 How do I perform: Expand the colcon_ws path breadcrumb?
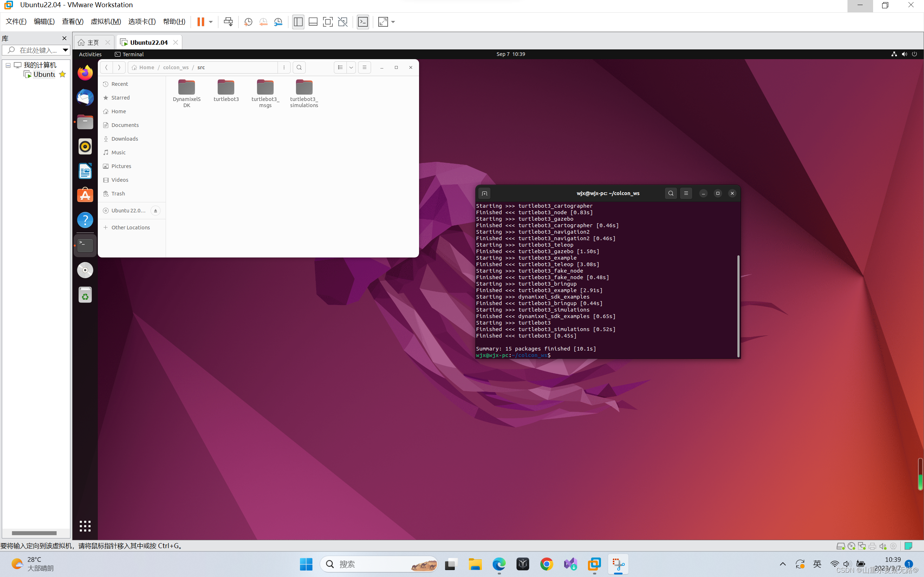click(x=174, y=66)
